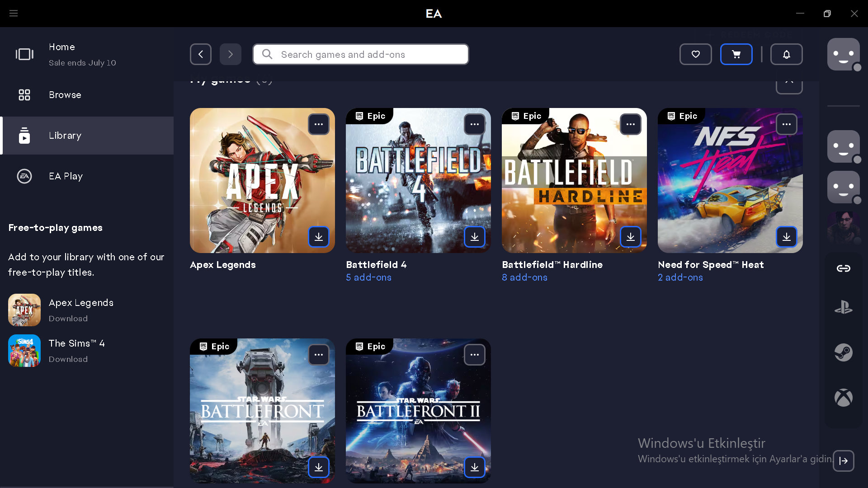The width and height of the screenshot is (868, 488).
Task: Focus the search games and add-ons field
Action: click(x=361, y=54)
